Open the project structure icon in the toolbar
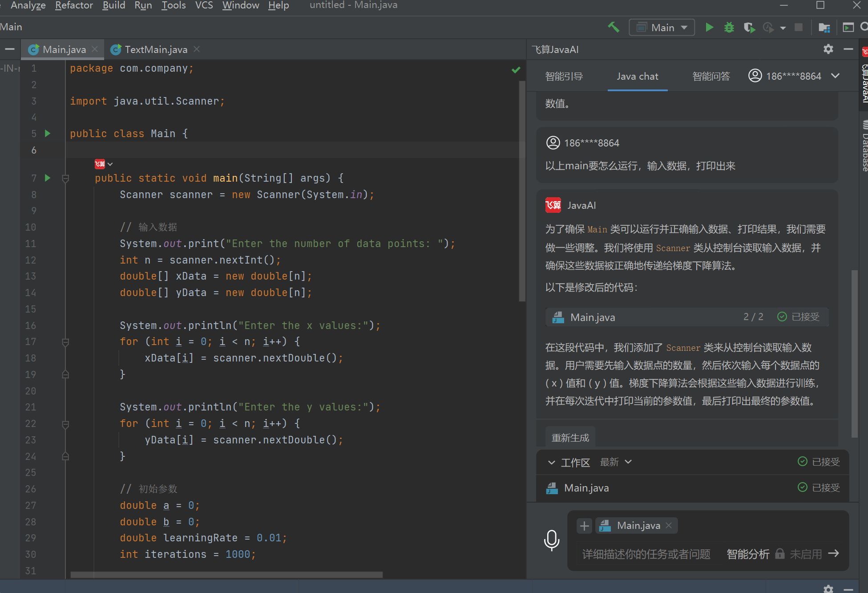 tap(824, 28)
